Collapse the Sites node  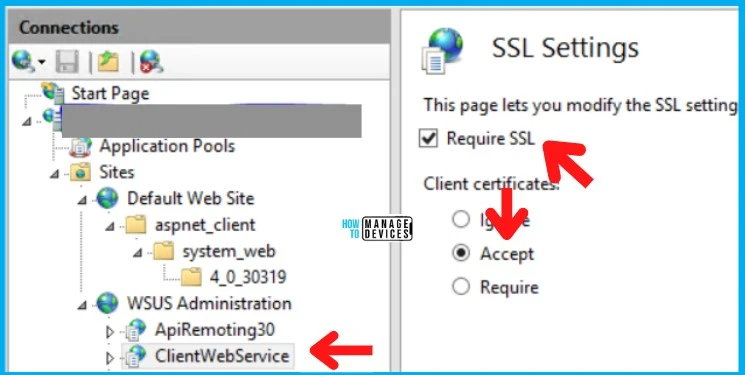[55, 174]
